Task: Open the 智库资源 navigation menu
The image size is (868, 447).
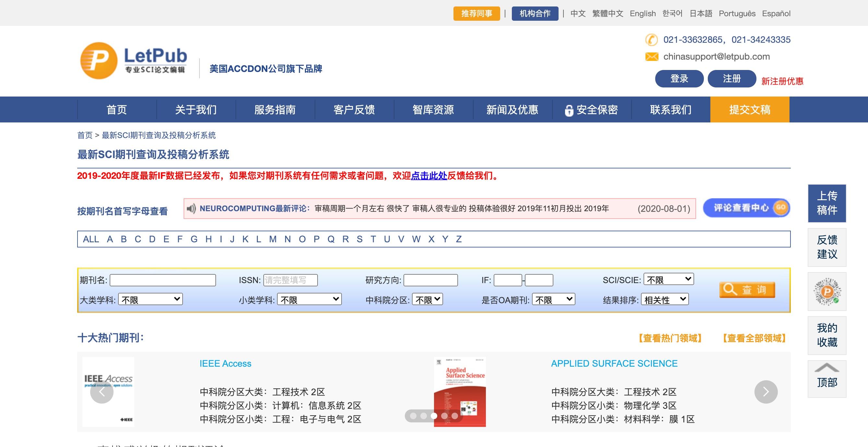Action: (433, 110)
